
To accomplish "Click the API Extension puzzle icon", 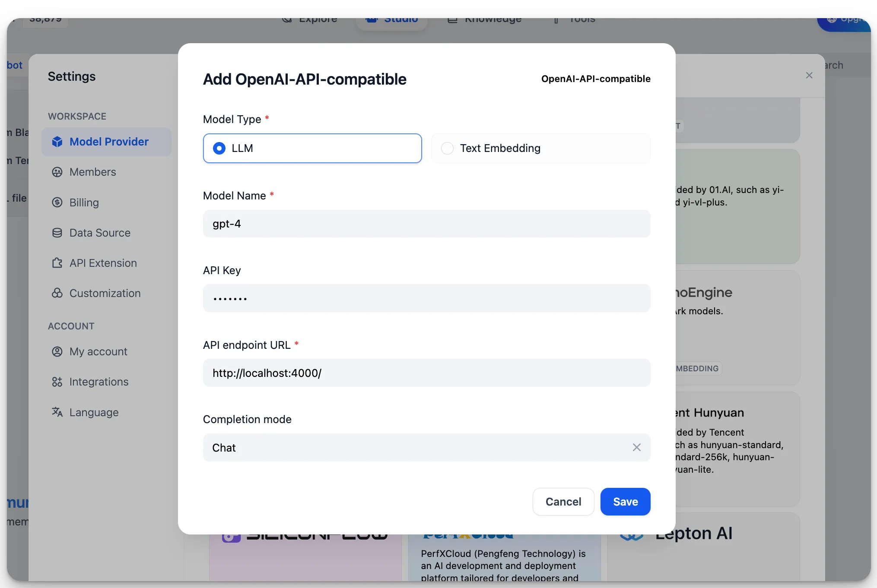I will click(57, 263).
